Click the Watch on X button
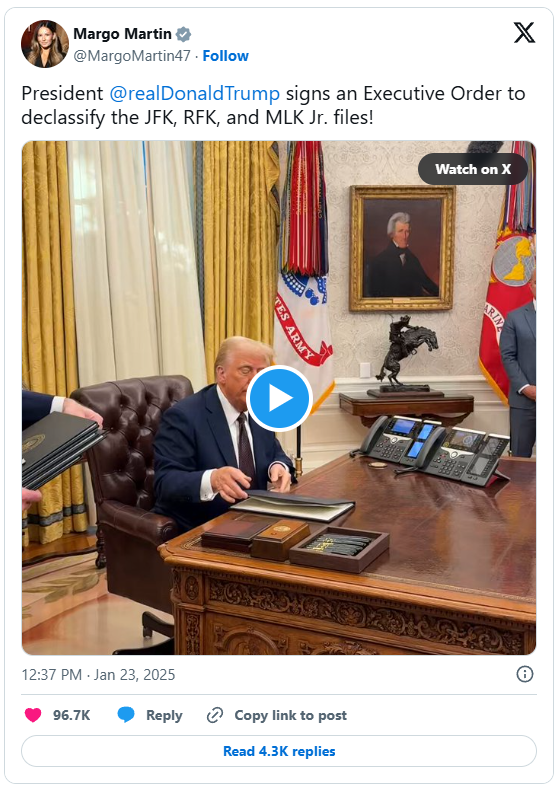This screenshot has height=795, width=556. [472, 169]
